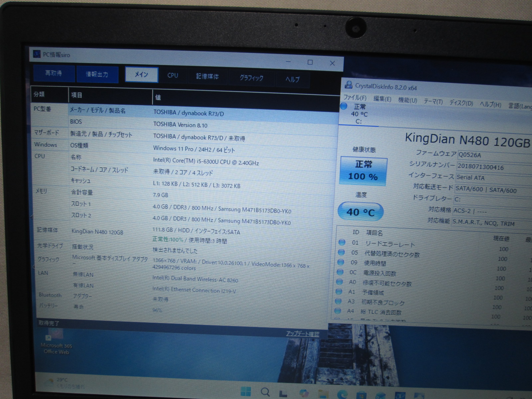The image size is (532, 399).
Task: Click the 情報出力 button
Action: coord(97,74)
